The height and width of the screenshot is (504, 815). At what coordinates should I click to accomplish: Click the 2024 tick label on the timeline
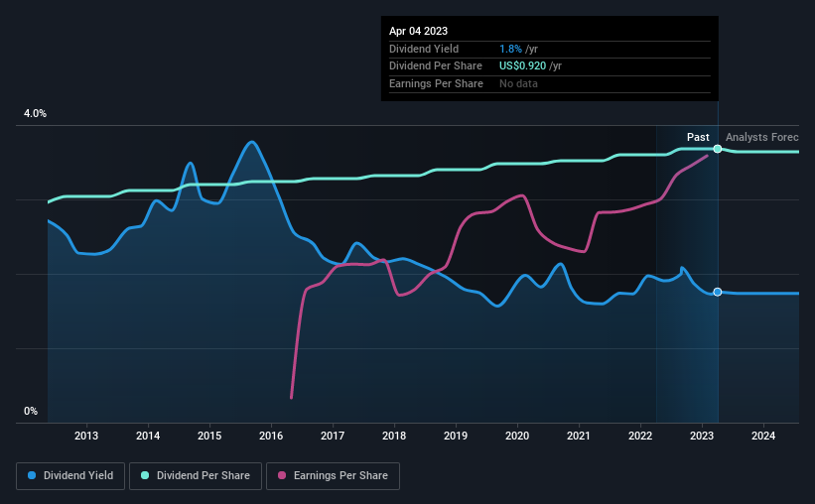[763, 436]
